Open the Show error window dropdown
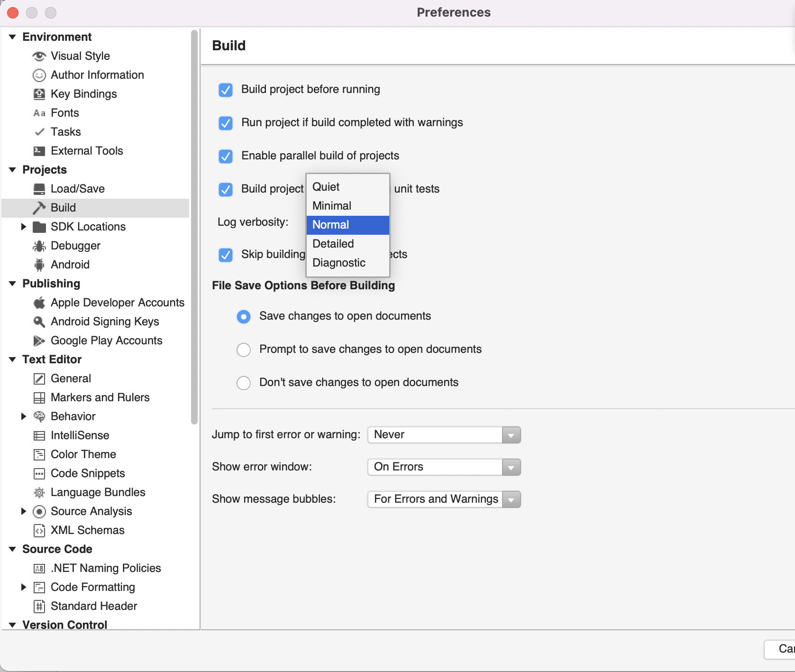 [x=511, y=467]
